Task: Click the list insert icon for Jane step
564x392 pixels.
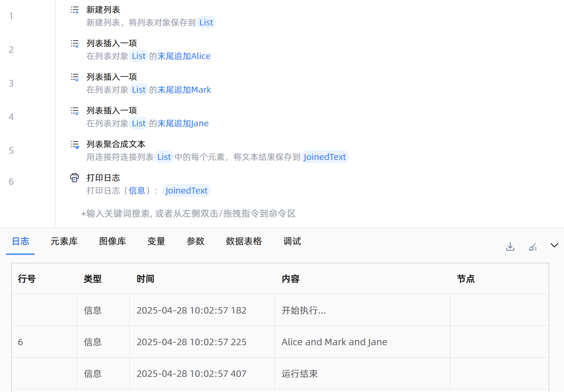Action: (75, 111)
